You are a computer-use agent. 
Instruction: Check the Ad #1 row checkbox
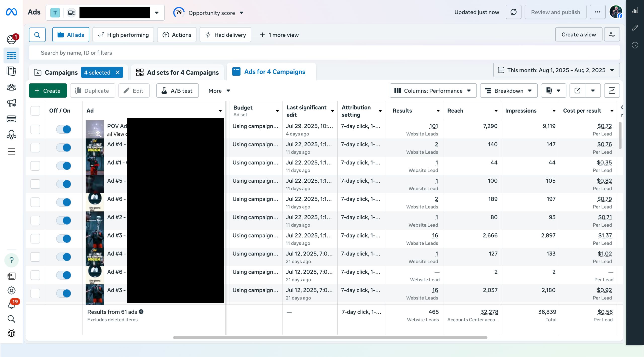pos(35,166)
